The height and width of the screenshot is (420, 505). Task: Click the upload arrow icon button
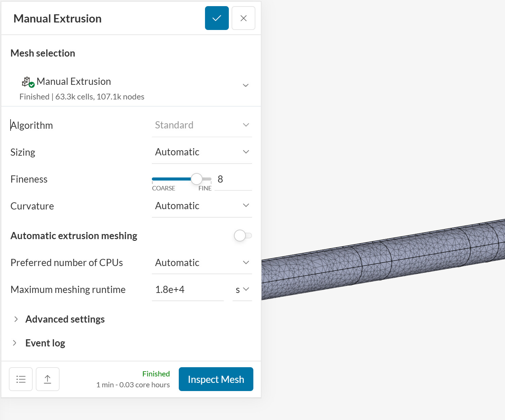(x=48, y=379)
